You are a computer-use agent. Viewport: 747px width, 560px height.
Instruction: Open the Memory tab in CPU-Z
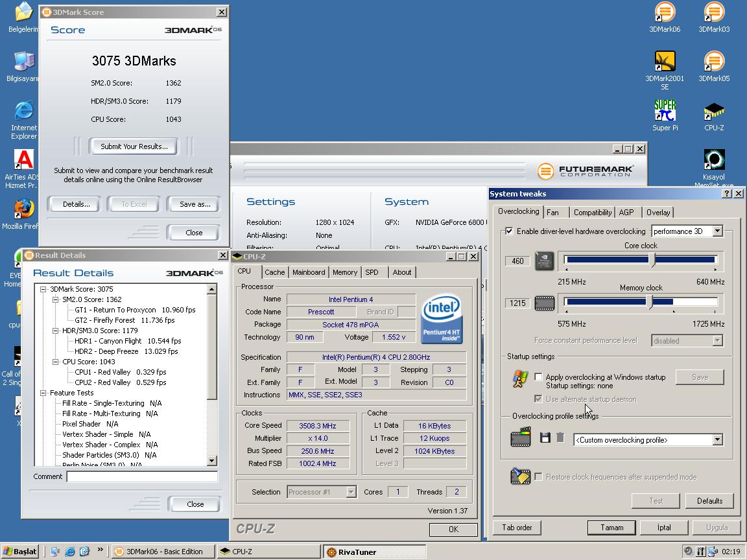[344, 272]
